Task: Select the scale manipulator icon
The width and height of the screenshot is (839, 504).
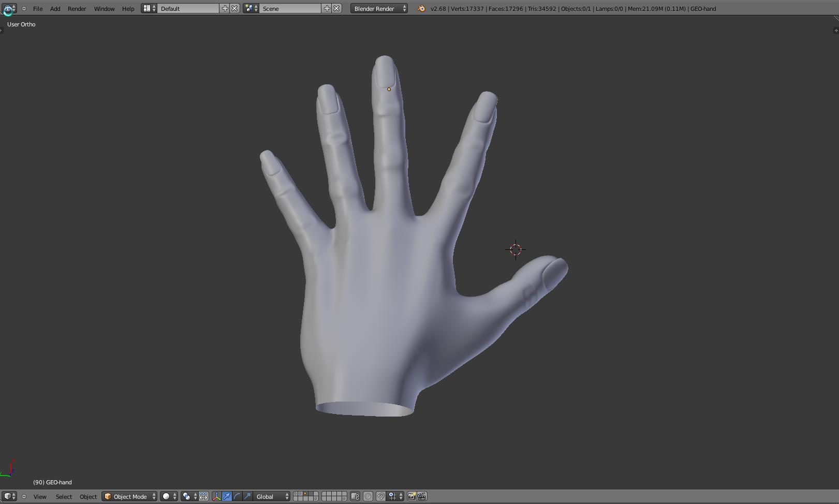Action: (247, 497)
